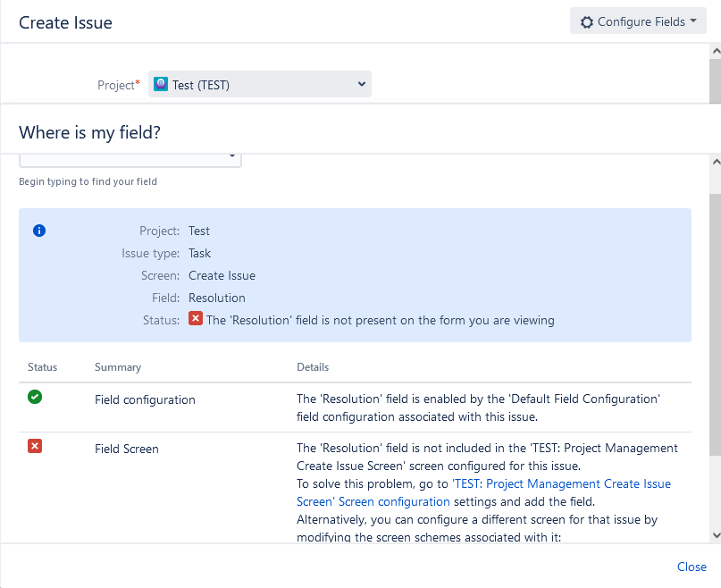Close the Where is my field dialog
The width and height of the screenshot is (721, 588).
coord(692,567)
